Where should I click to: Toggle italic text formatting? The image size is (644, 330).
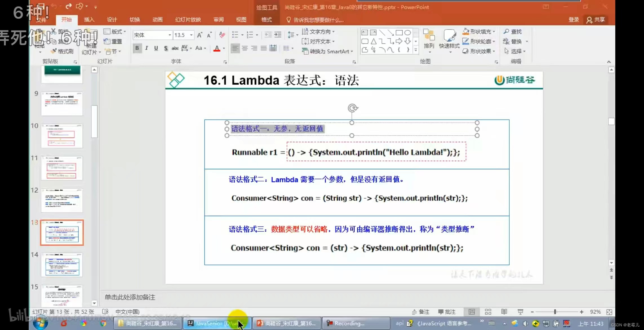(146, 48)
